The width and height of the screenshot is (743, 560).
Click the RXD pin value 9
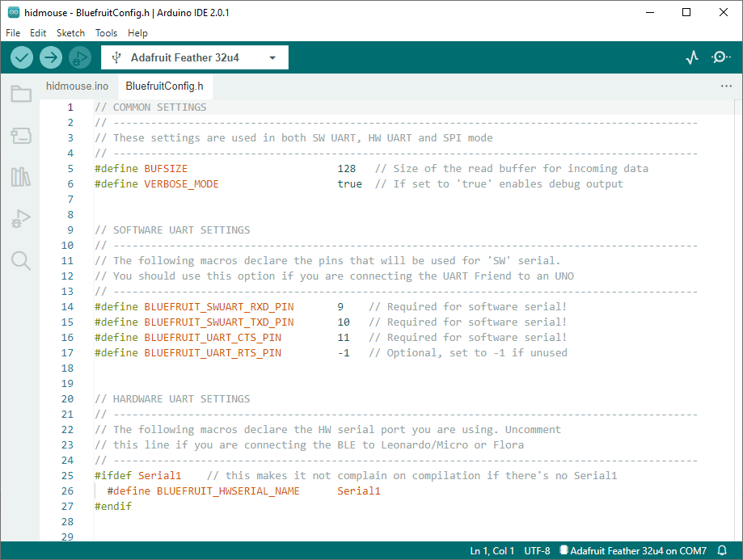(x=340, y=307)
